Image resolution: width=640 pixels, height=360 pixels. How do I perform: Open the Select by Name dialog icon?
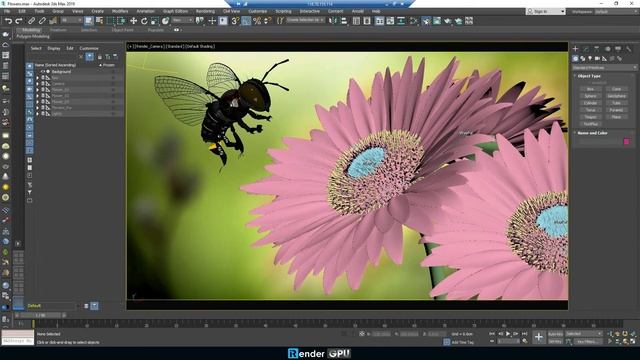99,21
